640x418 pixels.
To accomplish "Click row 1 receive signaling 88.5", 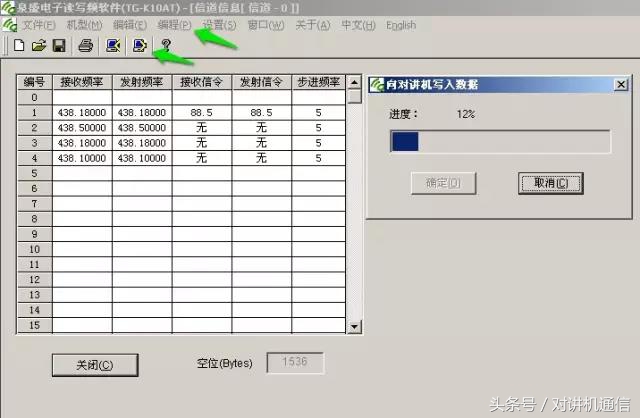I will pos(202,113).
